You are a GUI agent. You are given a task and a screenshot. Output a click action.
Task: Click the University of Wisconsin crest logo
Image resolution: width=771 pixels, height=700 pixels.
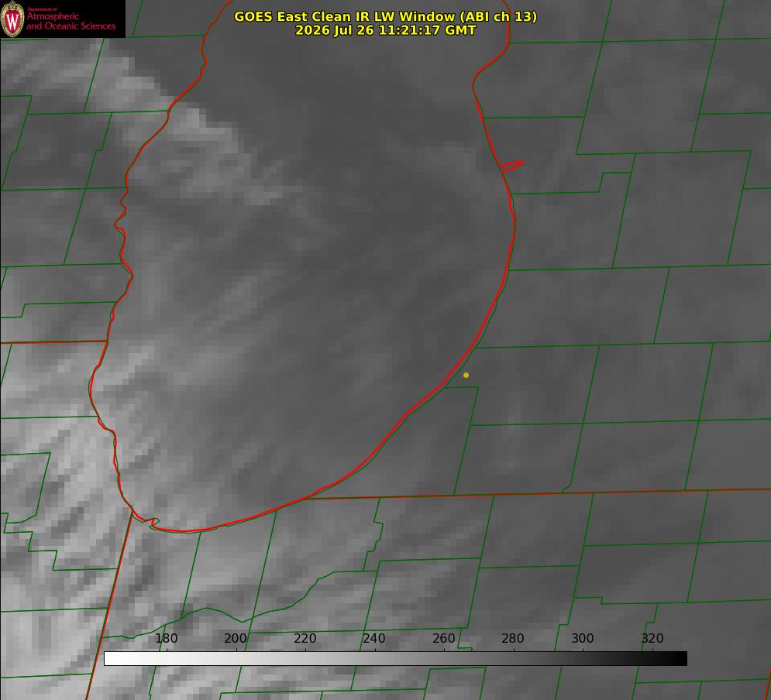tap(12, 19)
